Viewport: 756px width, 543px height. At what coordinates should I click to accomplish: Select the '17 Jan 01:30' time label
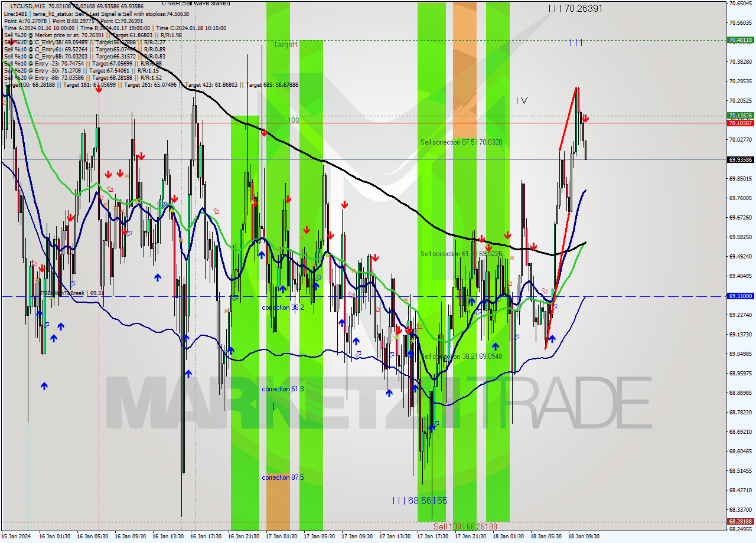tap(281, 537)
